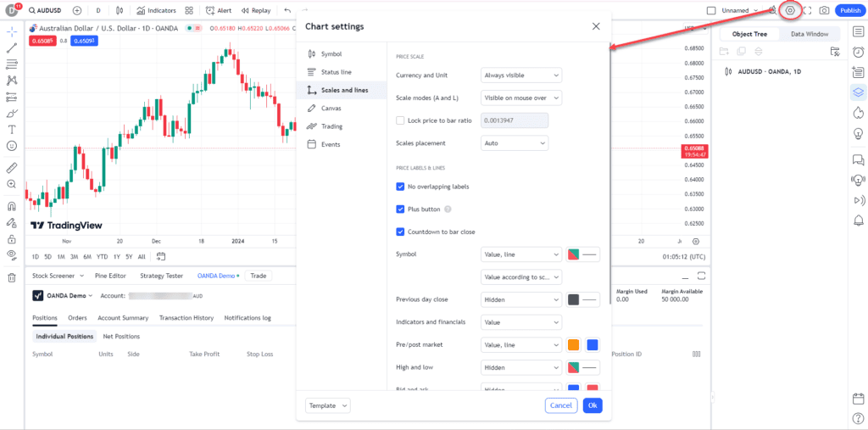Select the Text tool in left toolbar
868x430 pixels.
point(12,130)
